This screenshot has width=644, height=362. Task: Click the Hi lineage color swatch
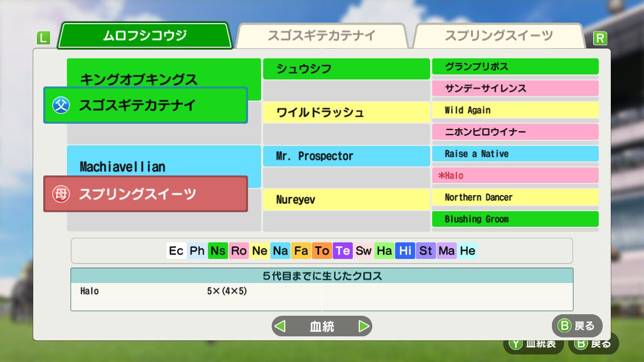[x=406, y=251]
